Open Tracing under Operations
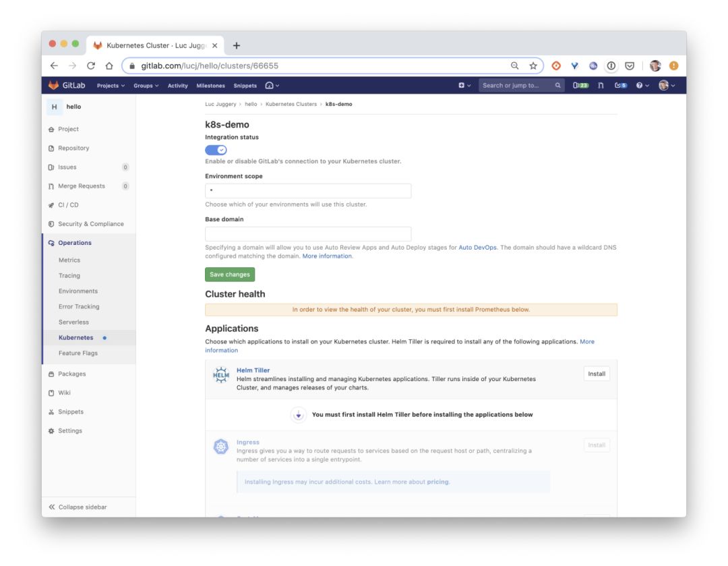Viewport: 728px width, 566px height. [69, 275]
